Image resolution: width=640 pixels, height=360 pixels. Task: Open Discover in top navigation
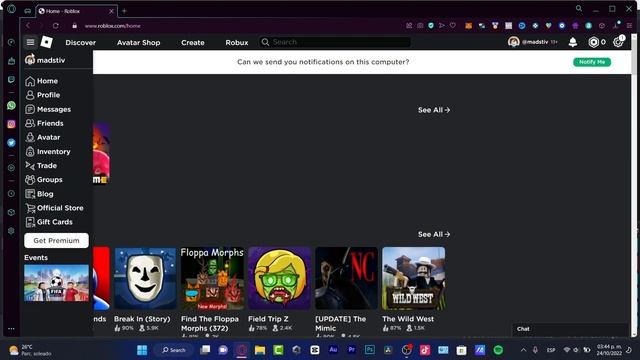80,42
